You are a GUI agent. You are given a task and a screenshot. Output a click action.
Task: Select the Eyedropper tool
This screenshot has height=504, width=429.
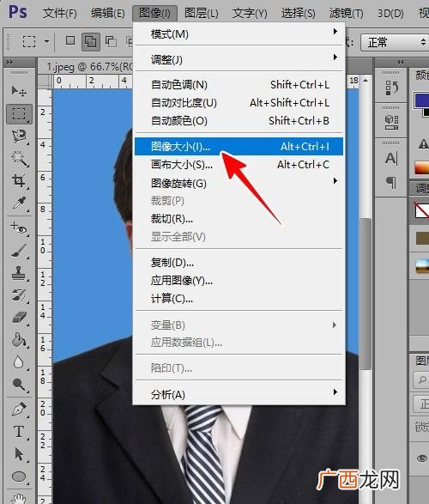tap(19, 203)
